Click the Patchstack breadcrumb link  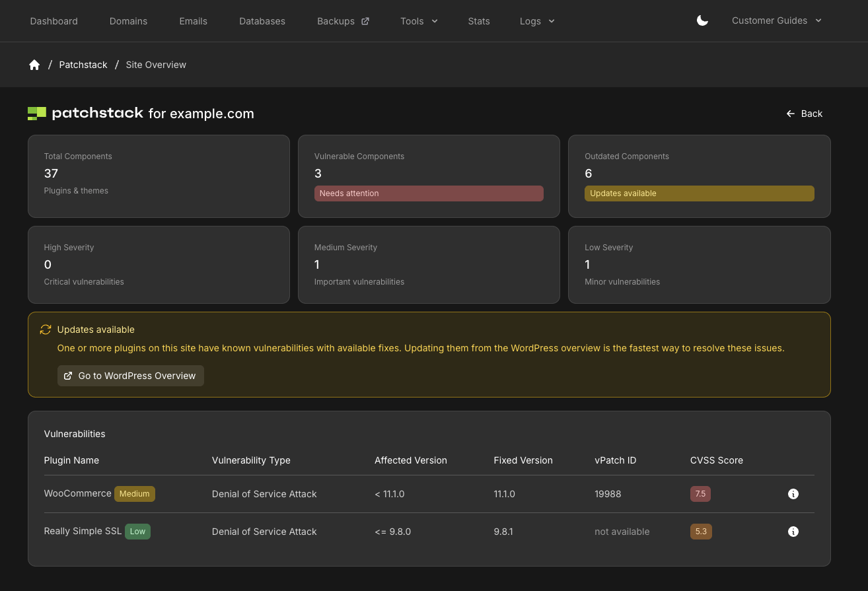point(83,65)
